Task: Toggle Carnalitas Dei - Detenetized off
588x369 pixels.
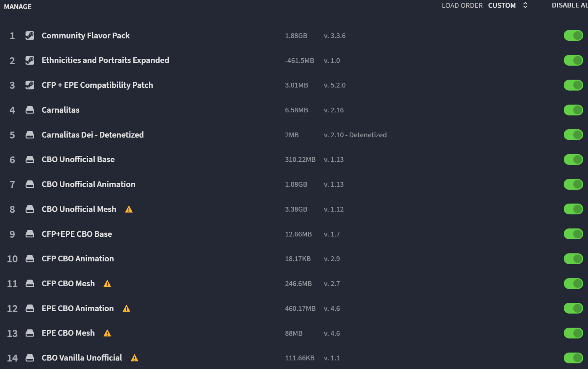Action: 573,135
